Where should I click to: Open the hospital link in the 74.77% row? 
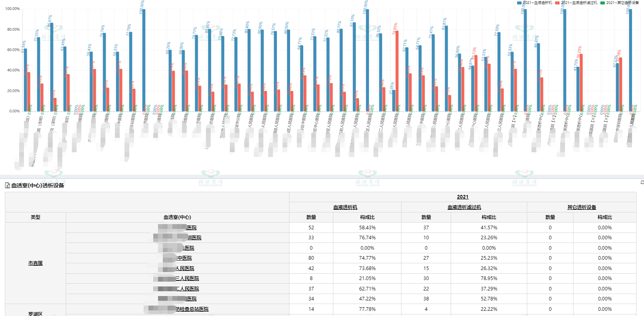[184, 258]
